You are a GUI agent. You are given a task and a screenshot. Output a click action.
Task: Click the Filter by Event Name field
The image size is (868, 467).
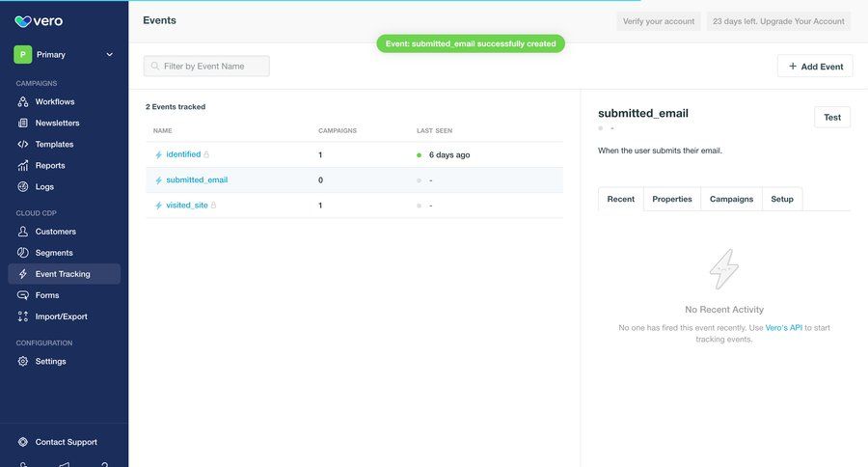(206, 66)
